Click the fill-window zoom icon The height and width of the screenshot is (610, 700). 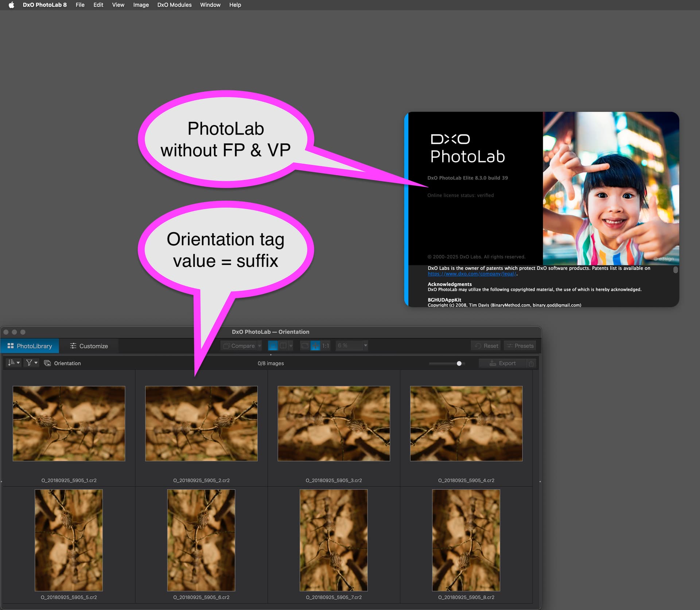coord(315,345)
